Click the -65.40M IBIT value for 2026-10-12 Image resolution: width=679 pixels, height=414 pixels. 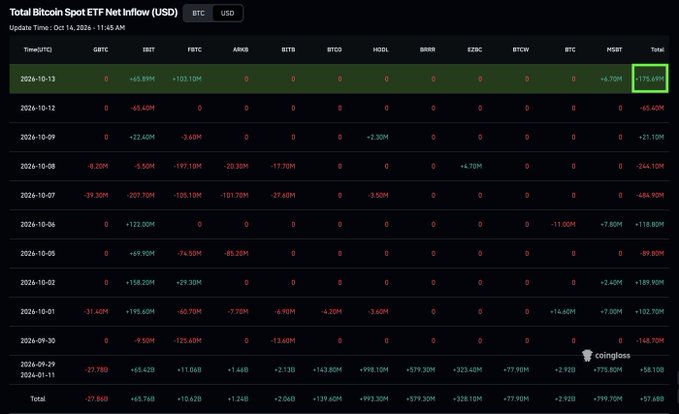click(x=142, y=108)
